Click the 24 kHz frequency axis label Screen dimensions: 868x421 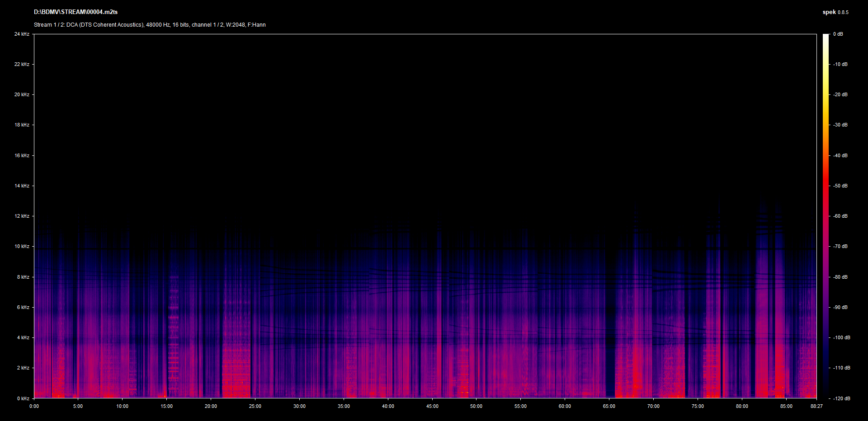pyautogui.click(x=22, y=34)
